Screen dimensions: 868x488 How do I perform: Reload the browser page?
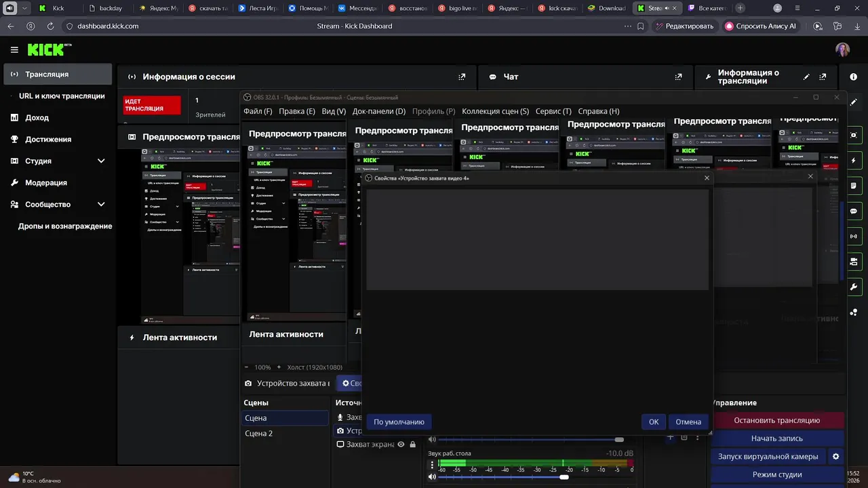click(x=50, y=26)
